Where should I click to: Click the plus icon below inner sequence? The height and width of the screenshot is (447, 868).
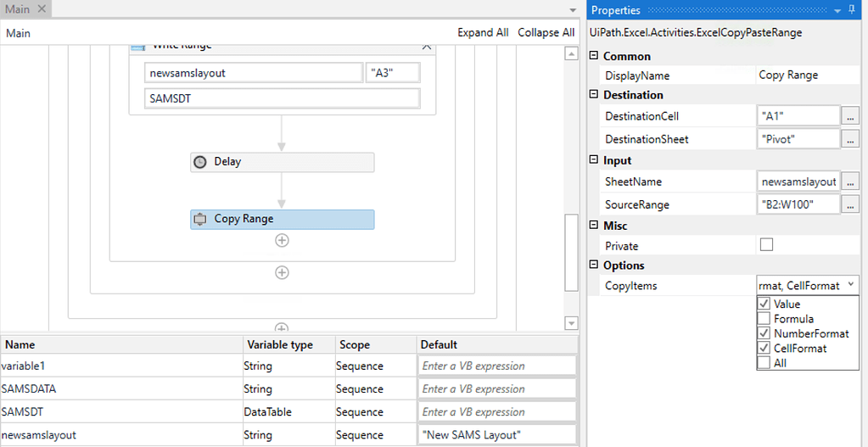pyautogui.click(x=283, y=272)
